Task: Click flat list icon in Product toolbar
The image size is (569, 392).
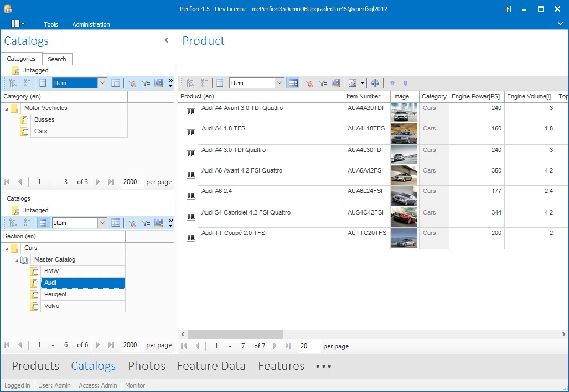Action: (204, 83)
